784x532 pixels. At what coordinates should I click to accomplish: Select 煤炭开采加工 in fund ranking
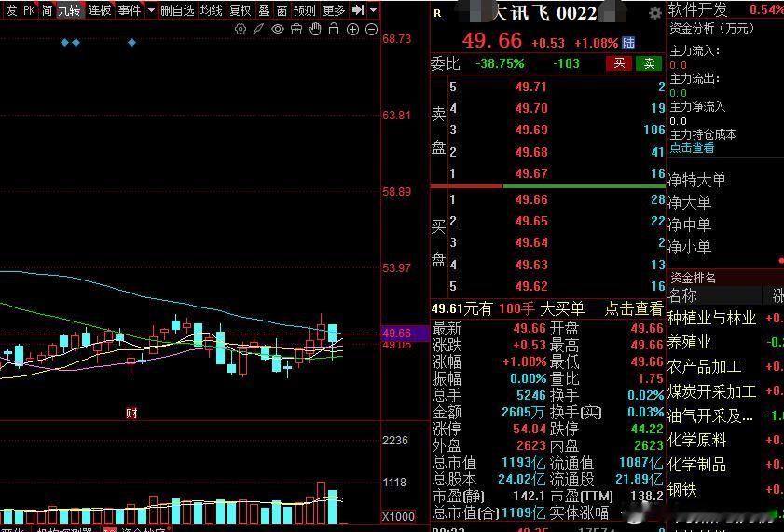711,391
